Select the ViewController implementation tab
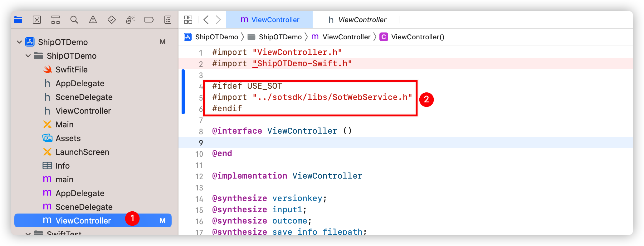 tap(270, 20)
